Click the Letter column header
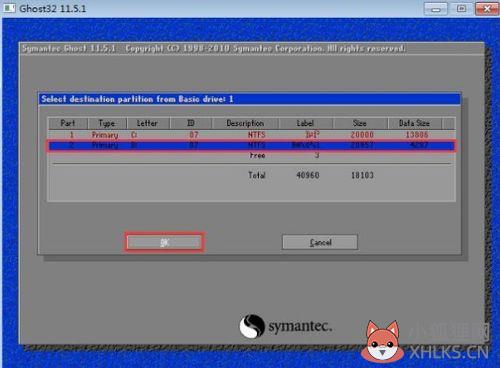The height and width of the screenshot is (368, 500). click(148, 123)
